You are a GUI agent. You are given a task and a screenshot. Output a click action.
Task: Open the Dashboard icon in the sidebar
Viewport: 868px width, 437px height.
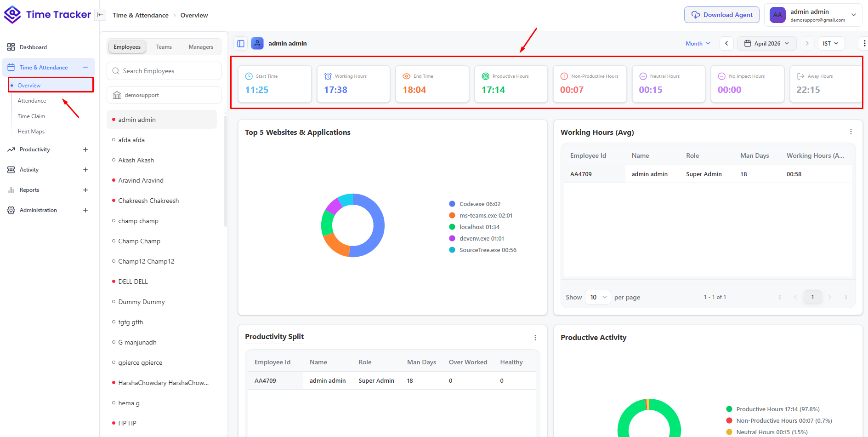click(x=11, y=47)
